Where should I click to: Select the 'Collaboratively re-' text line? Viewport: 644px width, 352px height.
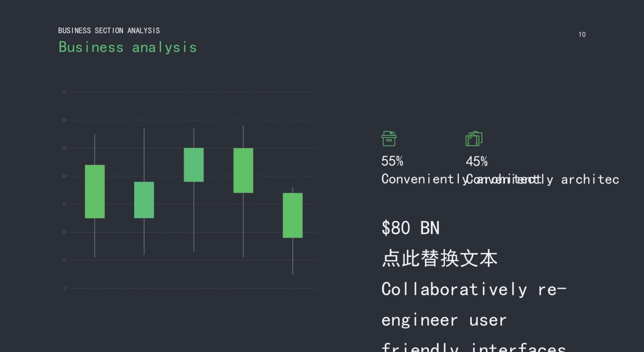(x=473, y=289)
